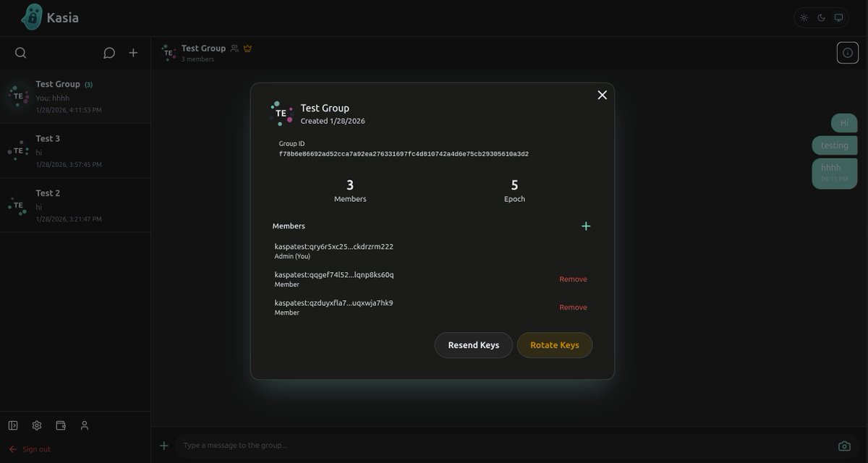
Task: Select the Test 3 conversation
Action: 75,150
